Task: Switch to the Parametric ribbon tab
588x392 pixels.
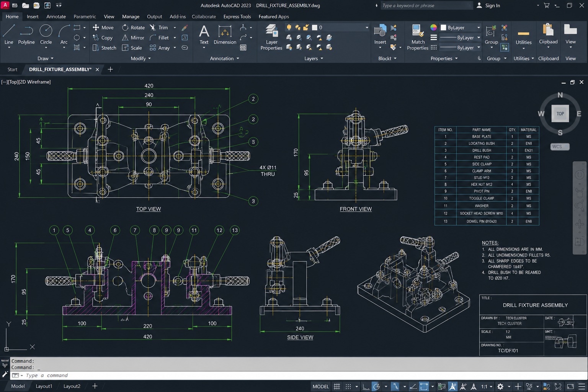Action: 85,16
